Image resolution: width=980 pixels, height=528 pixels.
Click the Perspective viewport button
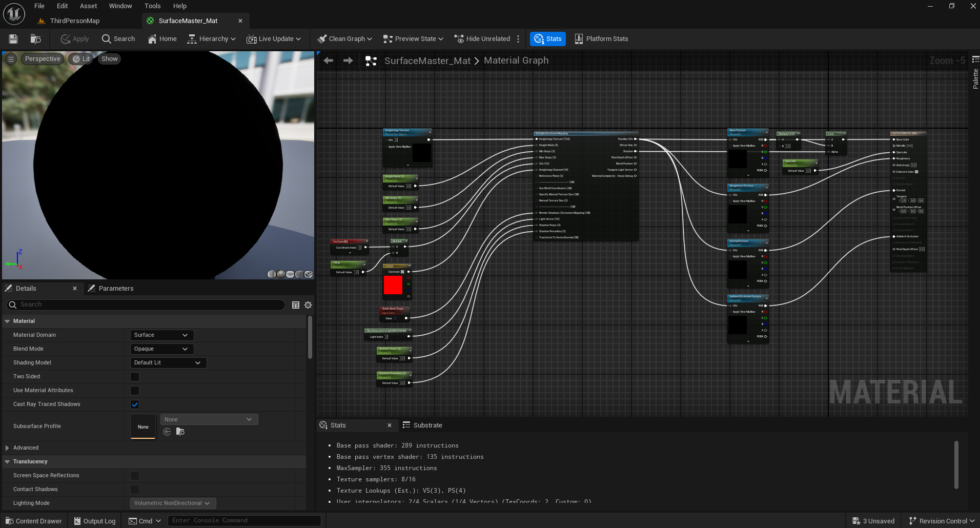tap(43, 59)
